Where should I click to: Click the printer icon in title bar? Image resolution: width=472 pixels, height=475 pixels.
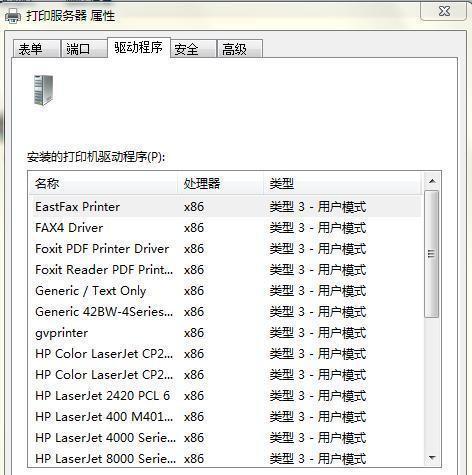[x=13, y=15]
